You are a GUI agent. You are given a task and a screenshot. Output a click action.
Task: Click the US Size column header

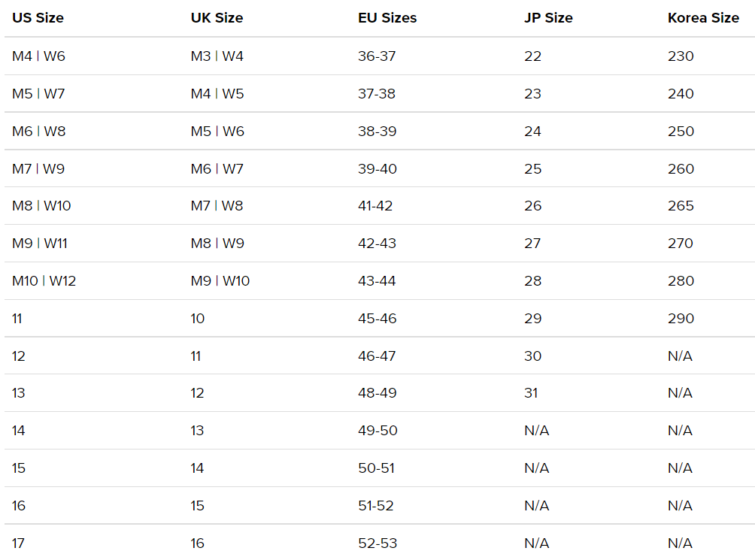38,18
